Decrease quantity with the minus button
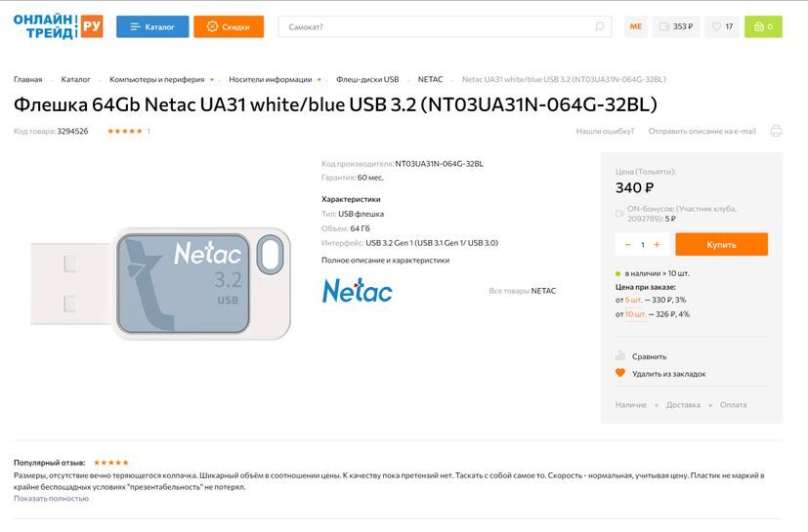Viewport: 808px width, 532px height. (x=628, y=245)
